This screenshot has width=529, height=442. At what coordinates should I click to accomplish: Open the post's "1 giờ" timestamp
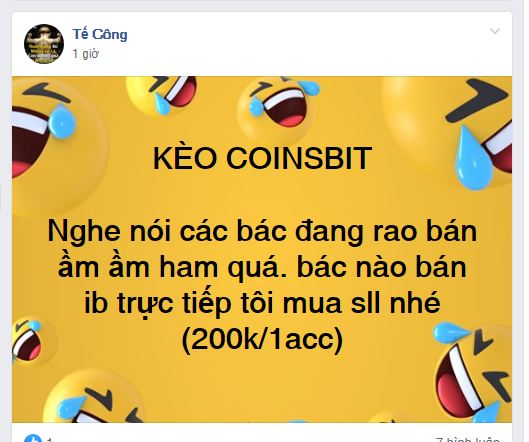tap(86, 54)
